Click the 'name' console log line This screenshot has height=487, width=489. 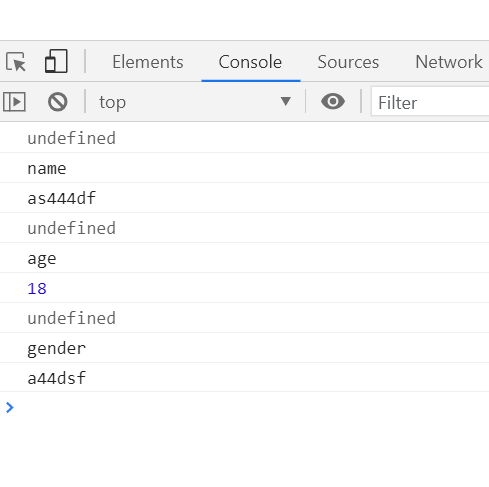tap(47, 169)
